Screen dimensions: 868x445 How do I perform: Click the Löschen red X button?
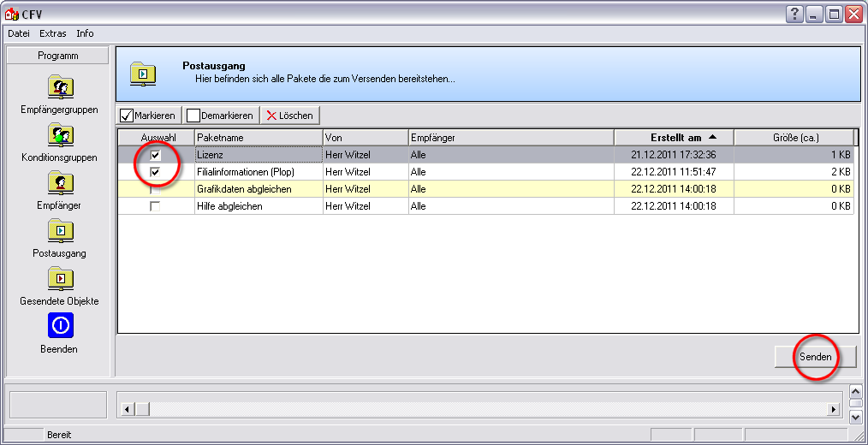(290, 116)
